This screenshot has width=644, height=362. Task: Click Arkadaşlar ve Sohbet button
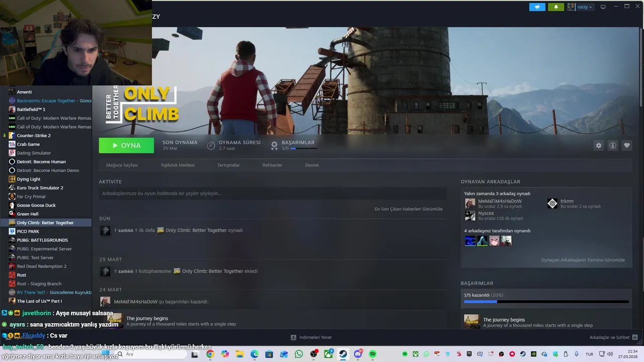[614, 337]
